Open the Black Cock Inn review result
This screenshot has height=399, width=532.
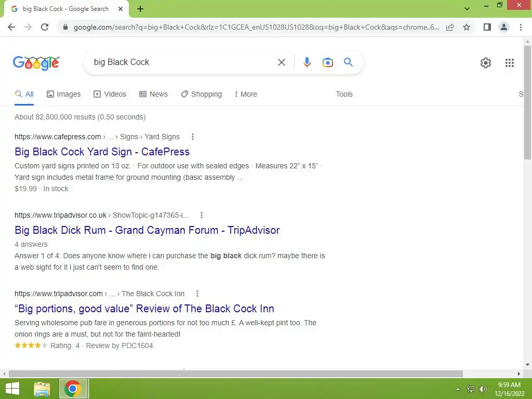coord(144,309)
